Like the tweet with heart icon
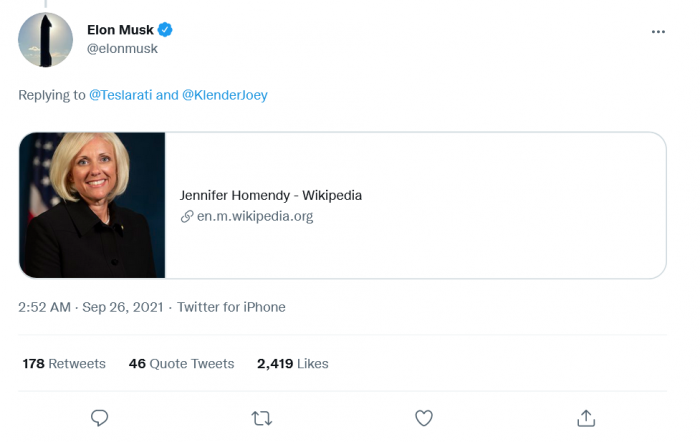The width and height of the screenshot is (700, 442). [424, 417]
